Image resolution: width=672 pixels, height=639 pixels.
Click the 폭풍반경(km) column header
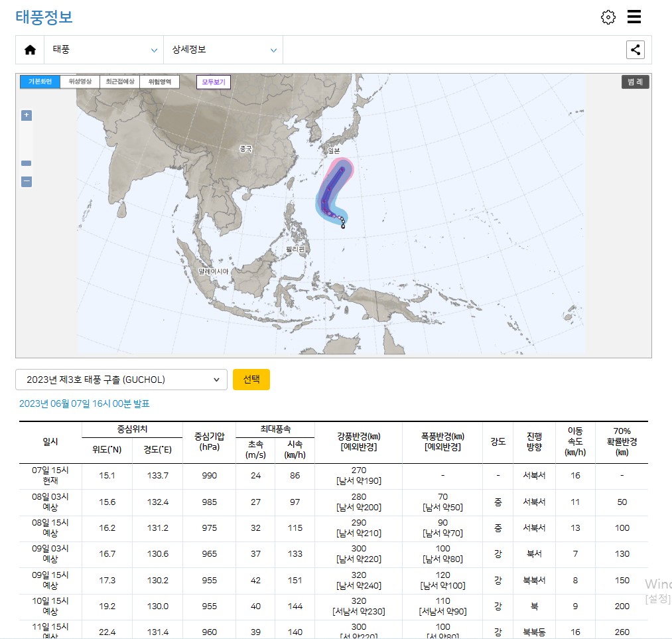pos(442,442)
